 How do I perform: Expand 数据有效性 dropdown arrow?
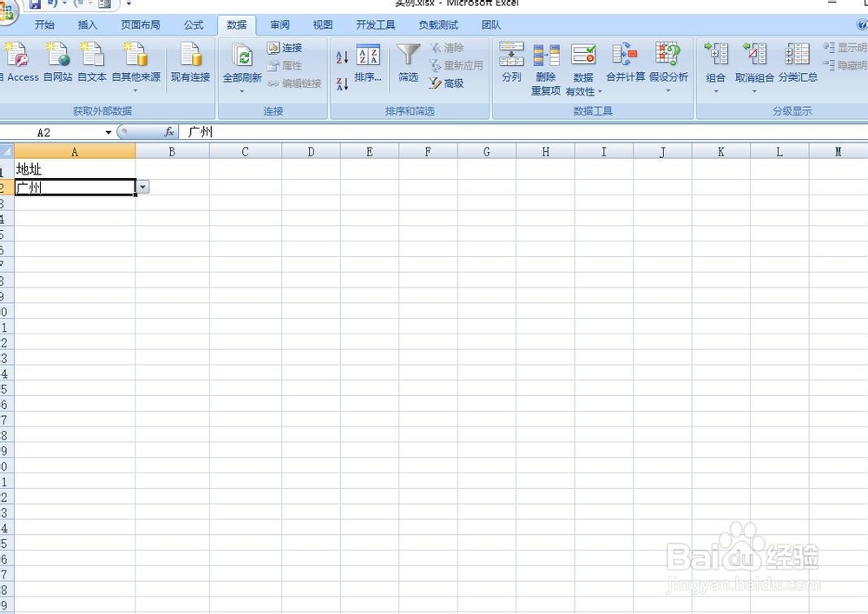point(600,92)
